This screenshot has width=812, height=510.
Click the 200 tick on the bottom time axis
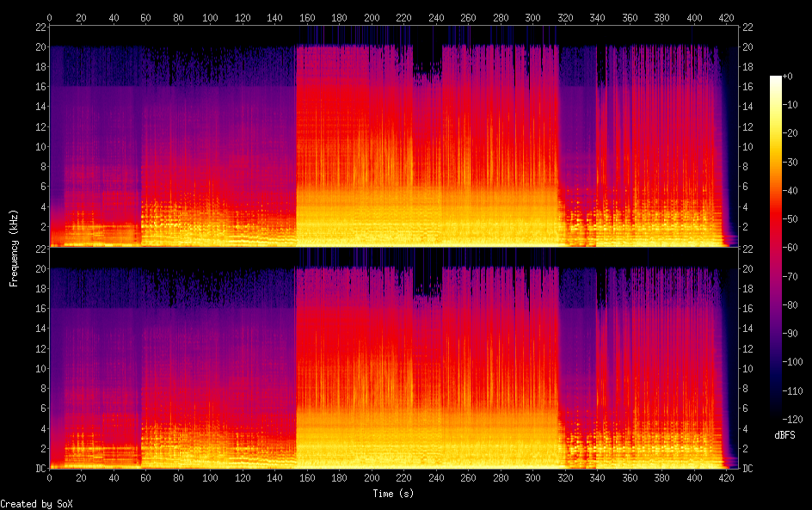pos(372,479)
